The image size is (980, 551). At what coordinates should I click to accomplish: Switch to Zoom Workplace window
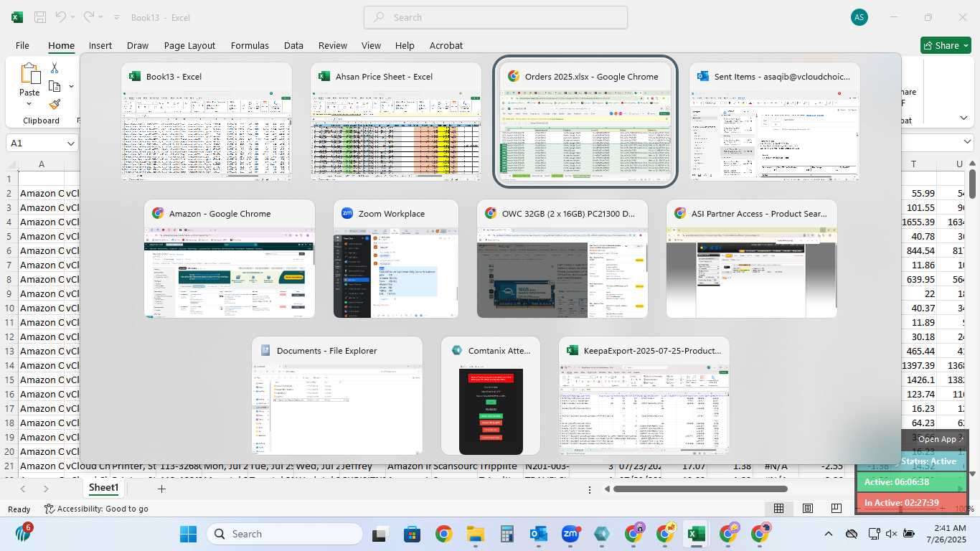click(396, 259)
